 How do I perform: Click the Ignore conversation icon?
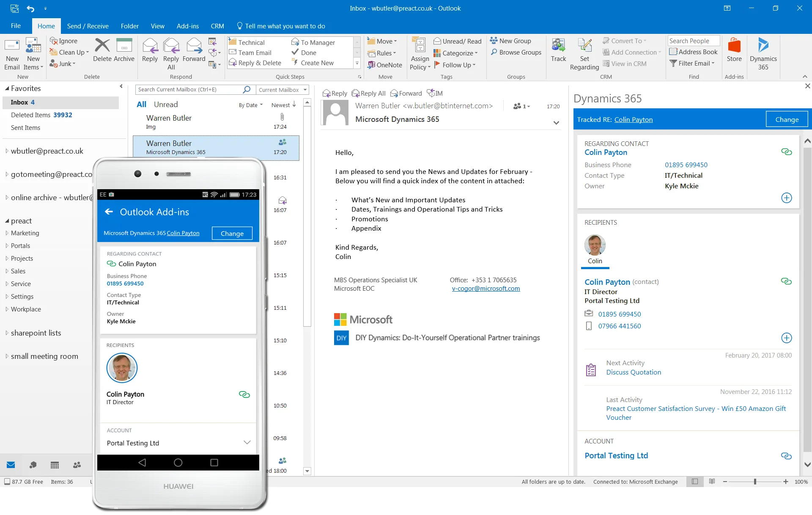54,41
